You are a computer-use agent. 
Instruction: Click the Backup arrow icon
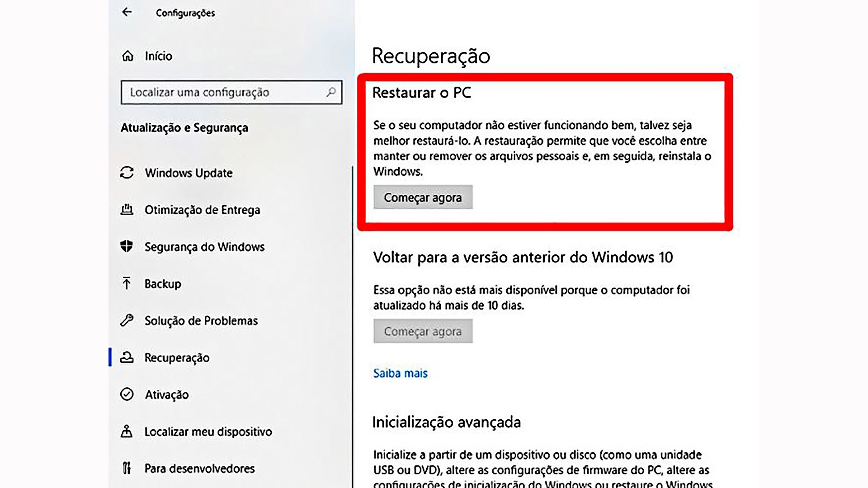click(x=127, y=283)
